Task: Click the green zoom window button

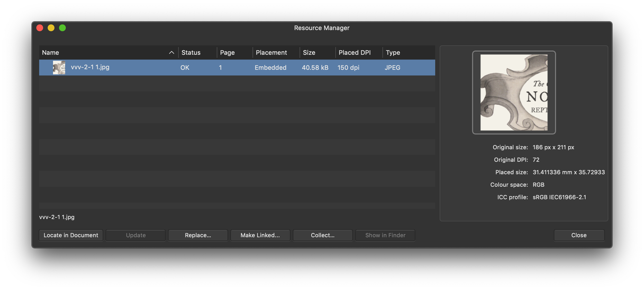Action: (62, 28)
